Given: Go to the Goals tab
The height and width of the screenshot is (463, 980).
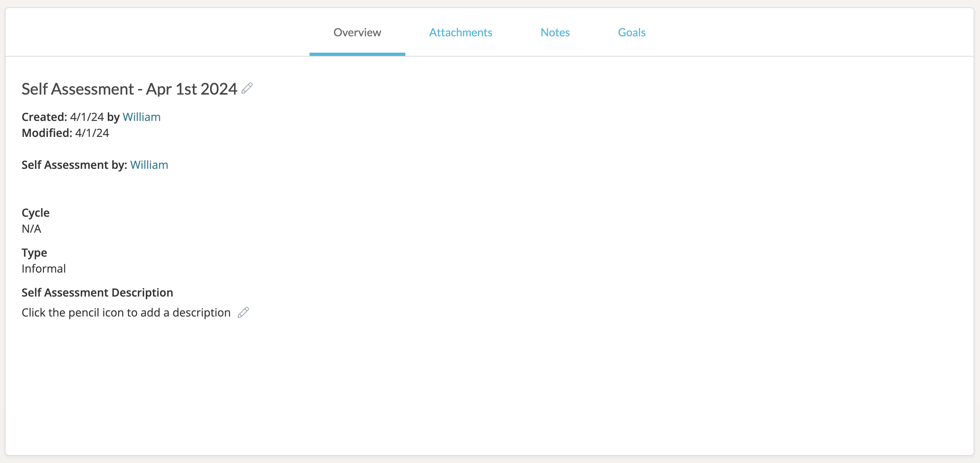Looking at the screenshot, I should click(631, 32).
